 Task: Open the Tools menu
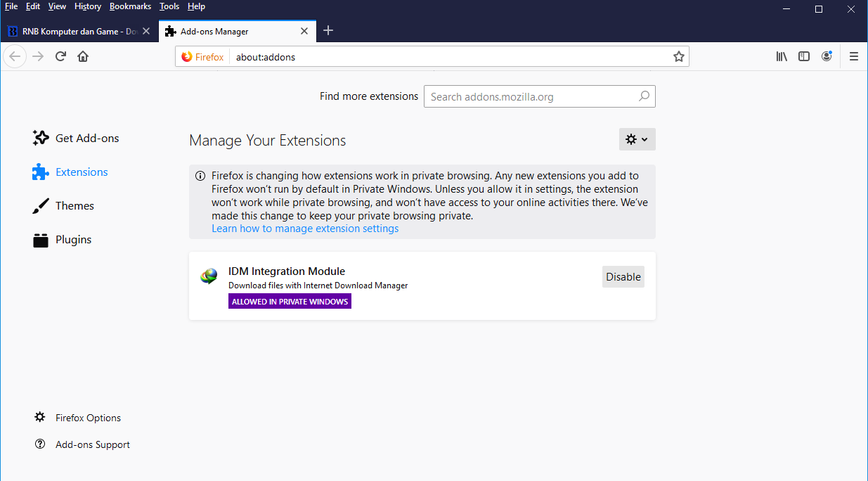click(x=169, y=6)
